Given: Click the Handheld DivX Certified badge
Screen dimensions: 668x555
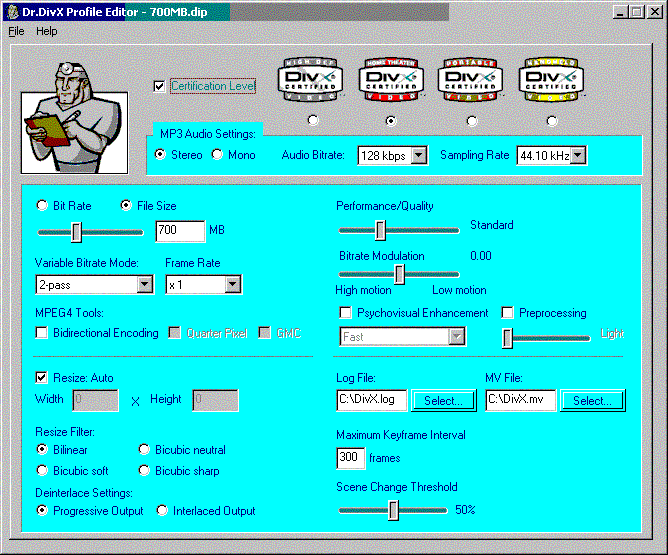Looking at the screenshot, I should coord(551,80).
